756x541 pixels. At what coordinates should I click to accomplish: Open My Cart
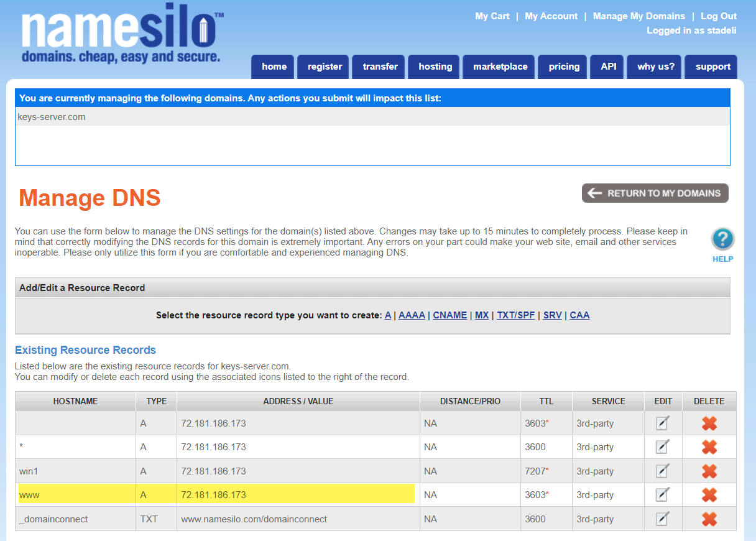(x=492, y=16)
